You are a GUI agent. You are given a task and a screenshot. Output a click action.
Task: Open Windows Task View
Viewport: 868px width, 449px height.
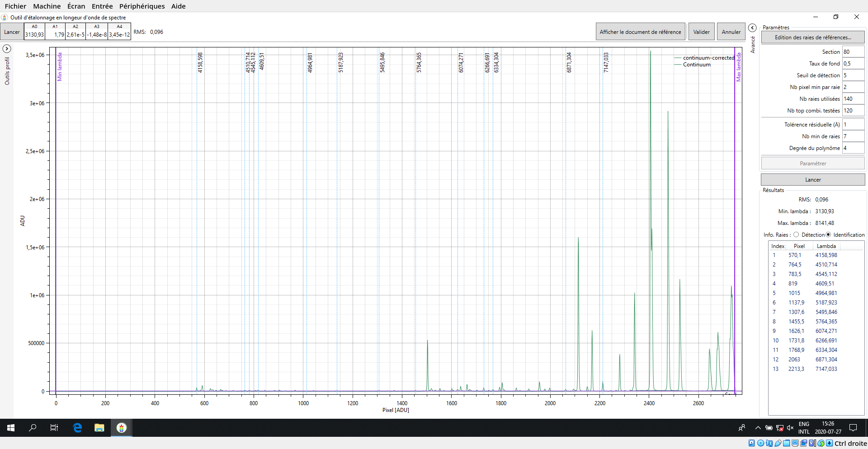click(x=54, y=428)
